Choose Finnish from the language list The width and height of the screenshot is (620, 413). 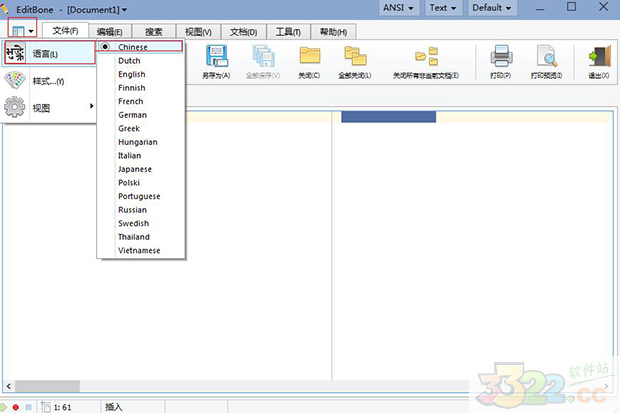(141, 87)
